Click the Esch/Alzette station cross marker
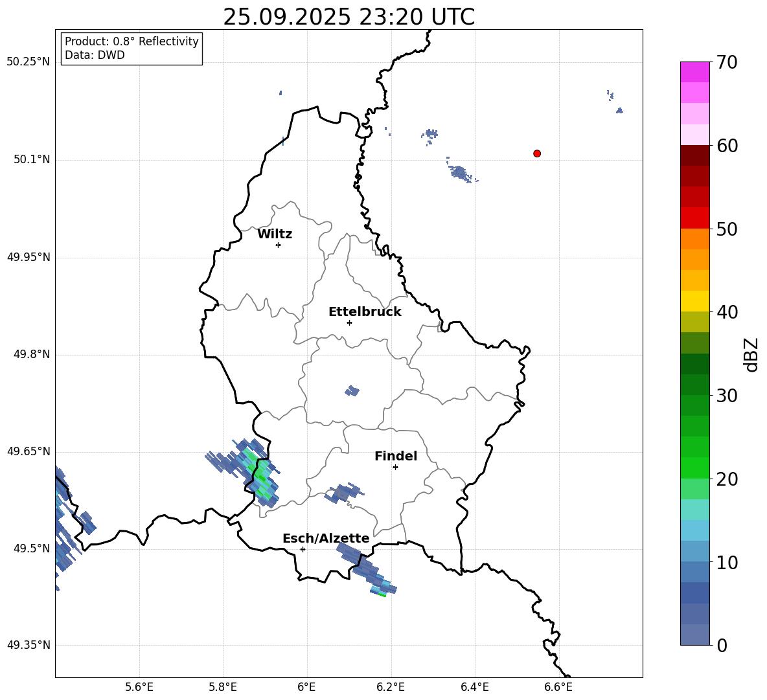The height and width of the screenshot is (700, 767). click(x=303, y=549)
